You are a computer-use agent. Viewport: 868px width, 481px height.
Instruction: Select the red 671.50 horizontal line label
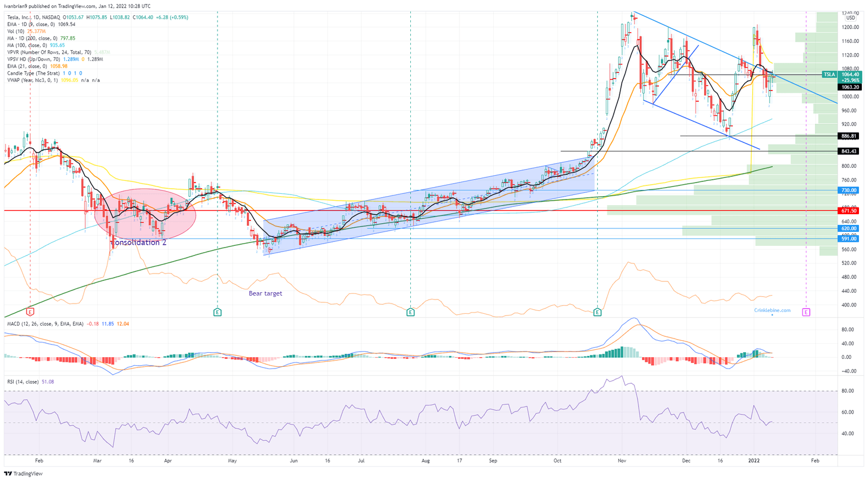coord(849,211)
